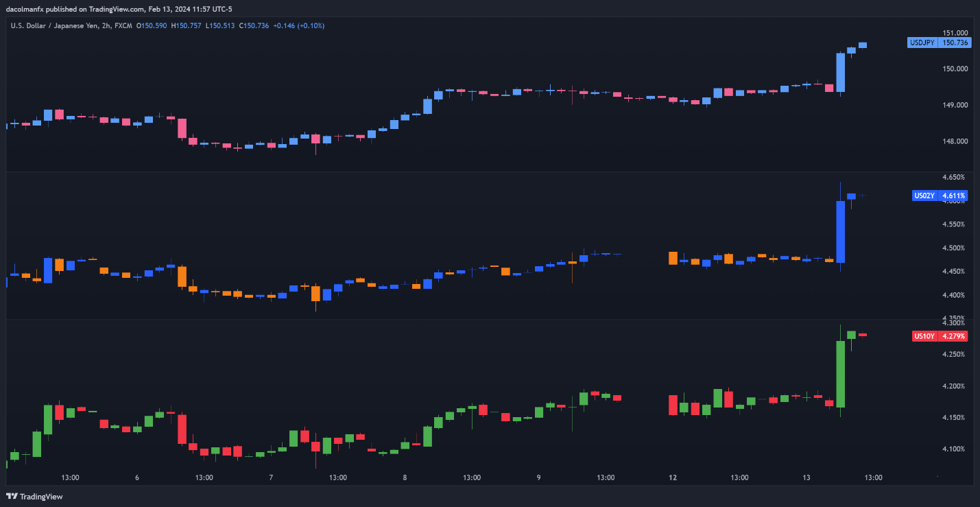Click the date label 12 on time axis
The image size is (980, 507).
click(673, 478)
